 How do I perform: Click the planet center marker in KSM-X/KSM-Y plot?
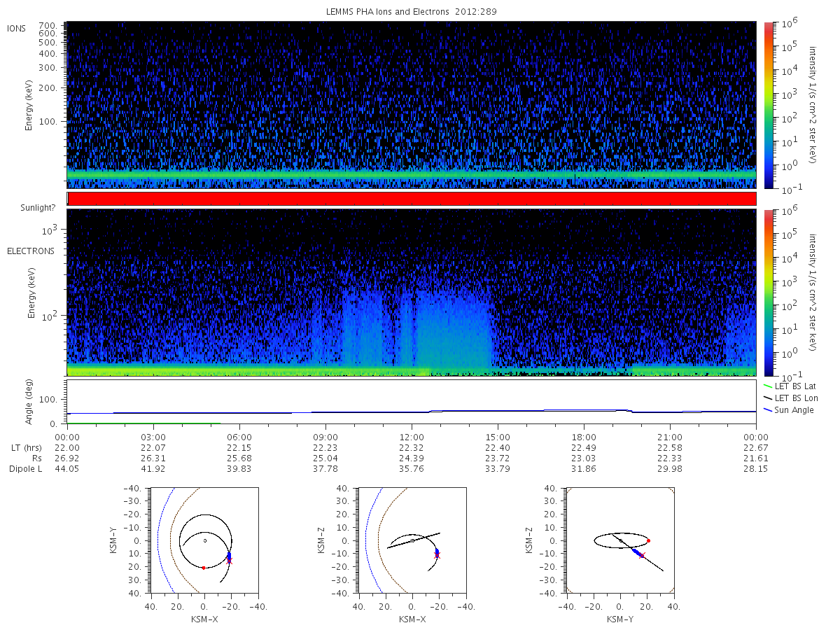(x=204, y=540)
